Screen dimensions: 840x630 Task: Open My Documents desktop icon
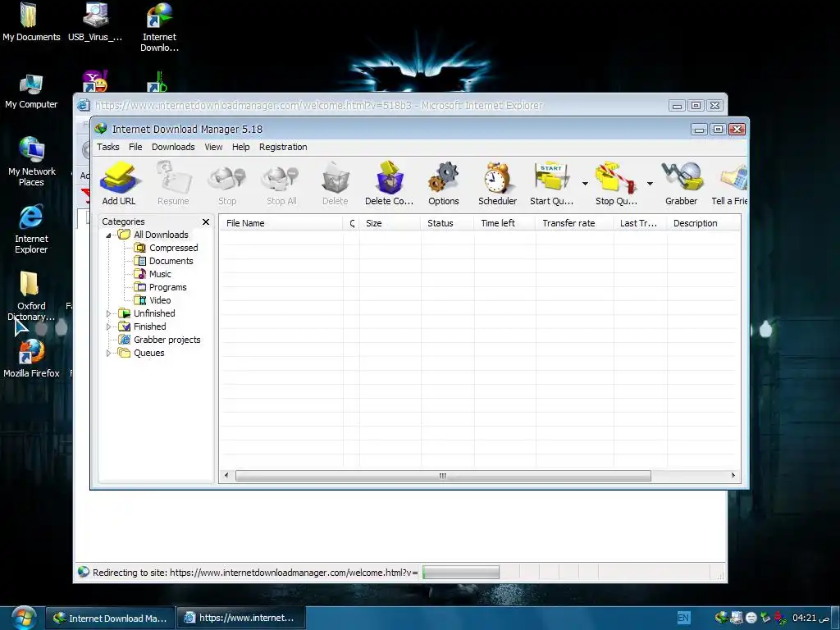point(31,22)
